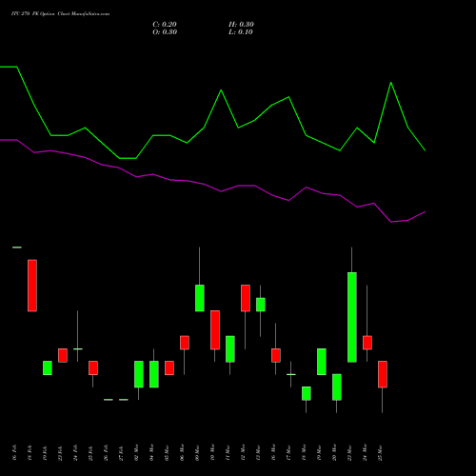Click the 26 Feb date label
Viewport: 476px width, 476px height.
106,452
